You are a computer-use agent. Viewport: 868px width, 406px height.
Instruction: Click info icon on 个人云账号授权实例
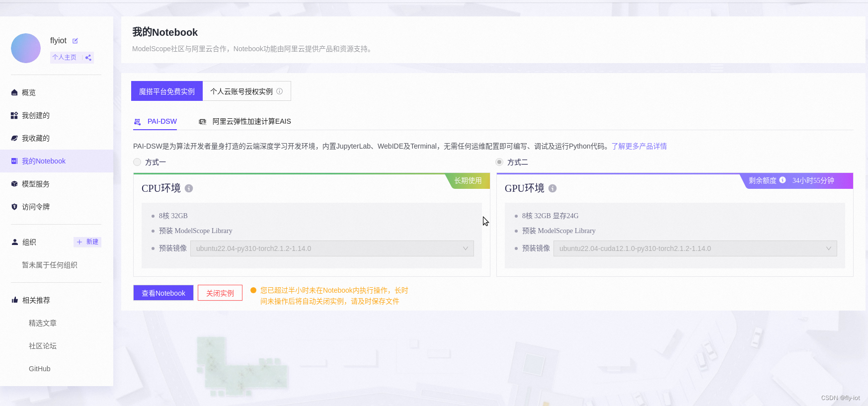279,91
